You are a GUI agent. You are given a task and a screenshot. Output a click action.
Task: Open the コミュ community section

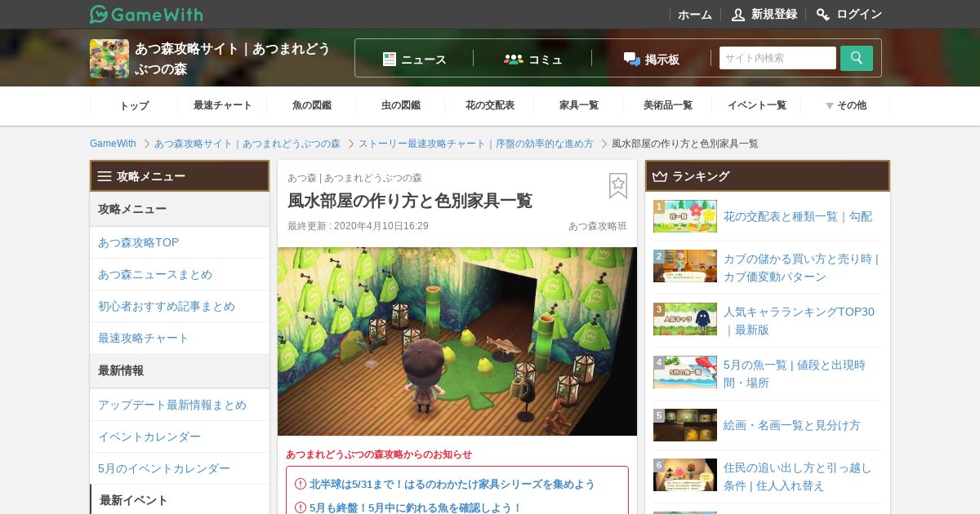[532, 59]
